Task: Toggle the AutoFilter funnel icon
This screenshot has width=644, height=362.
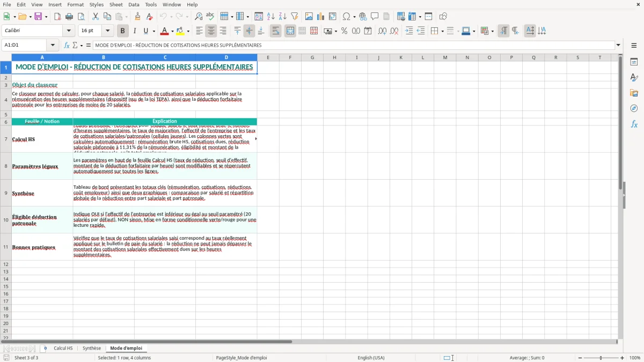Action: (295, 17)
